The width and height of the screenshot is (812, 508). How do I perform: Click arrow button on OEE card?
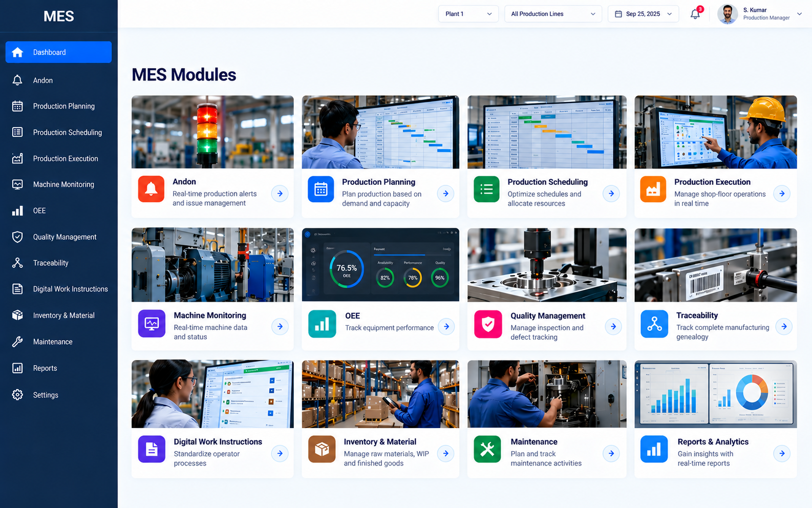pyautogui.click(x=446, y=326)
